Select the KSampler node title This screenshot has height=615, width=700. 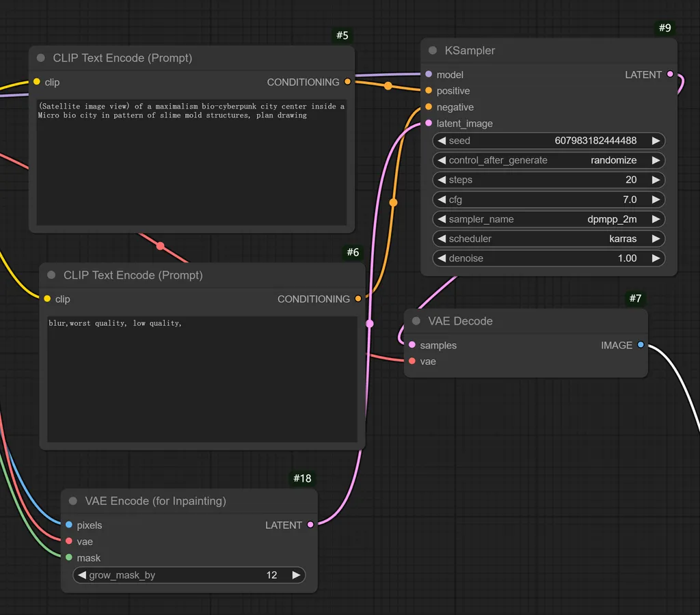tap(470, 51)
